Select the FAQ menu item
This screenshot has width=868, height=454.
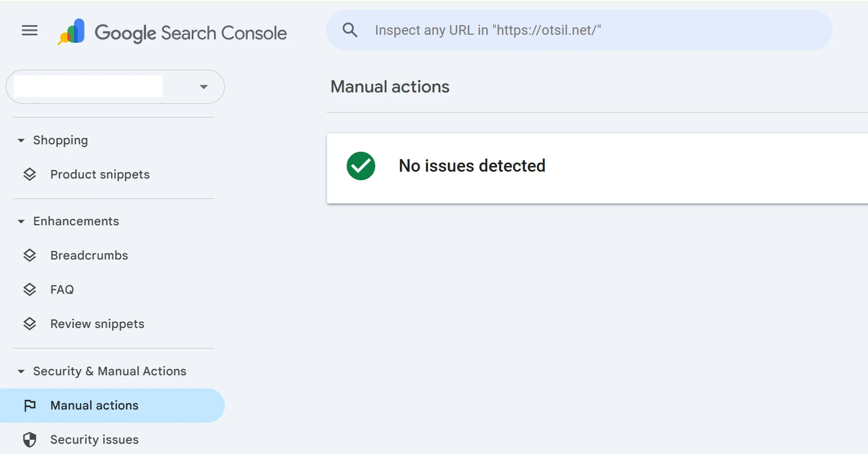pyautogui.click(x=62, y=290)
